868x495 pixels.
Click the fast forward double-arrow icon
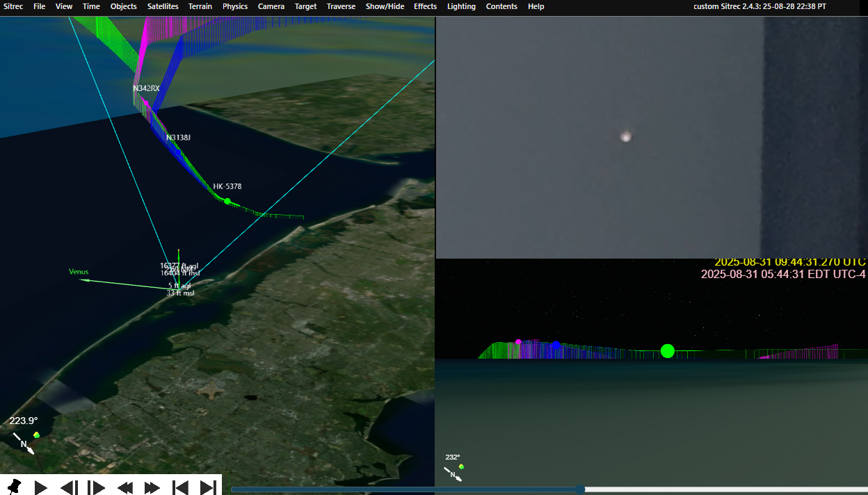point(152,487)
